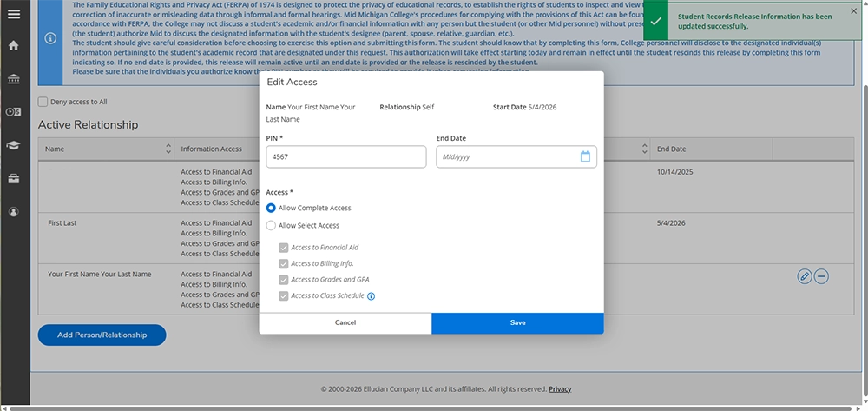Image resolution: width=868 pixels, height=411 pixels.
Task: Open the briefcase Employment icon
Action: [14, 178]
